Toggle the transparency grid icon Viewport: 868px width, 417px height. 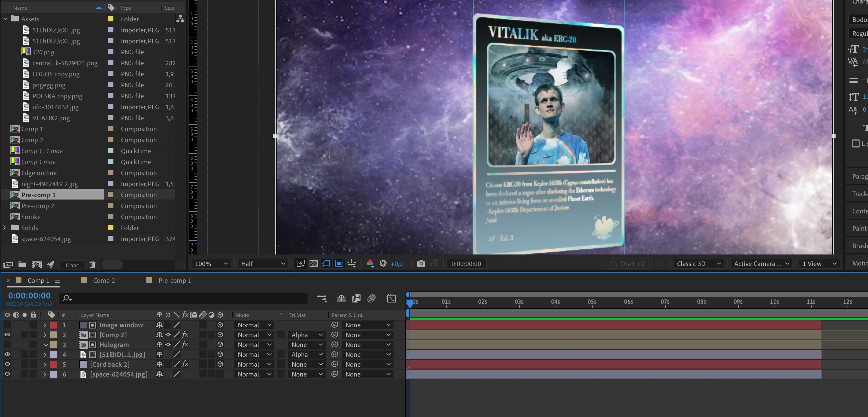pyautogui.click(x=313, y=264)
